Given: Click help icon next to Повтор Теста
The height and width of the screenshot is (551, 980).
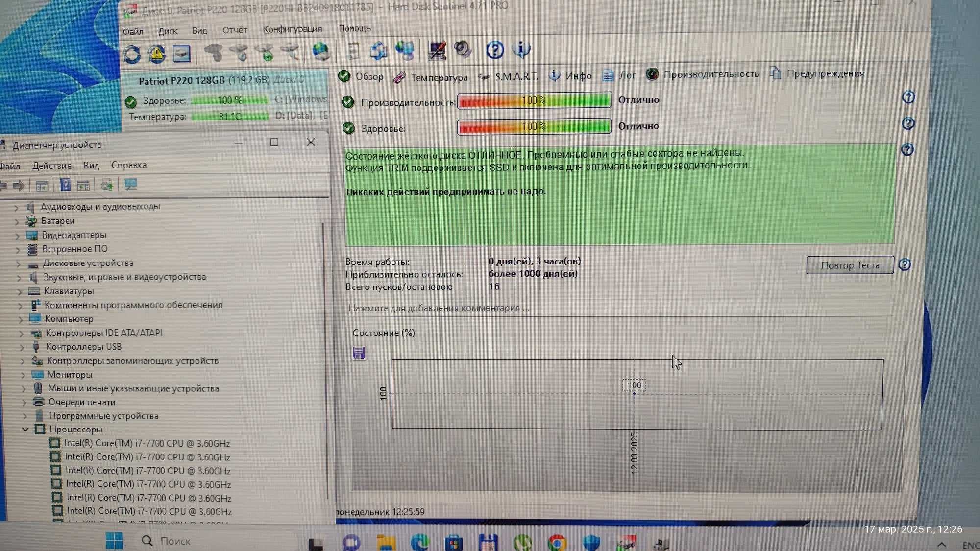Looking at the screenshot, I should coord(905,264).
